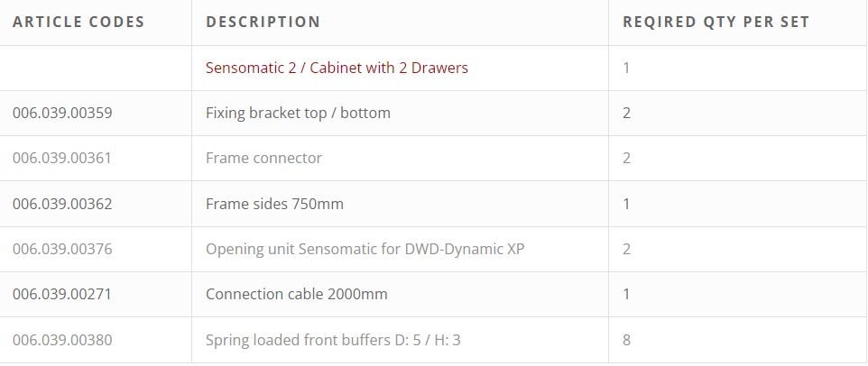Click the Fixing bracket top / bottom description
This screenshot has width=868, height=366.
pyautogui.click(x=298, y=113)
